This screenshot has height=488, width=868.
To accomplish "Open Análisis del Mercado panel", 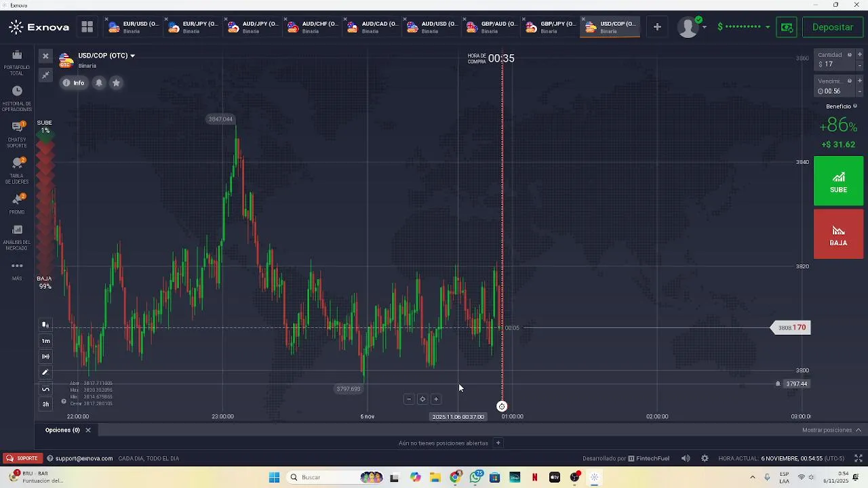I will pyautogui.click(x=17, y=237).
